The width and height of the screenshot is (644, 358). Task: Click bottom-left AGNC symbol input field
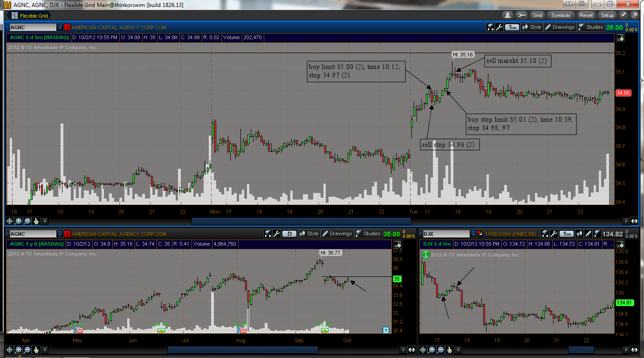pyautogui.click(x=32, y=234)
